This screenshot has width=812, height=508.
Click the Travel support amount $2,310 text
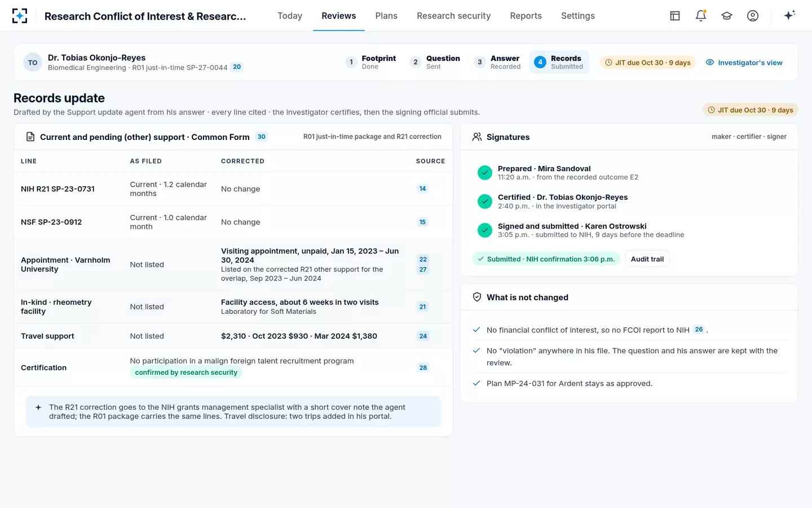coord(299,336)
